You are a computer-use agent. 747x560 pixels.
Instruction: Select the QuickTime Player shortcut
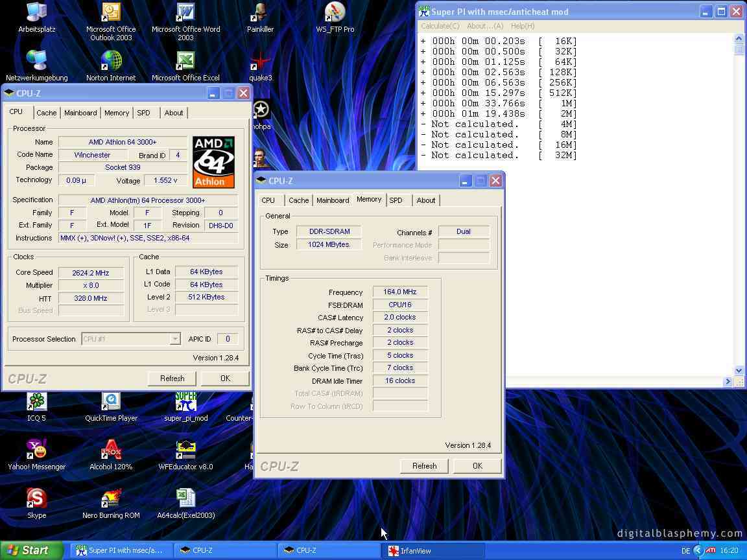pos(111,407)
